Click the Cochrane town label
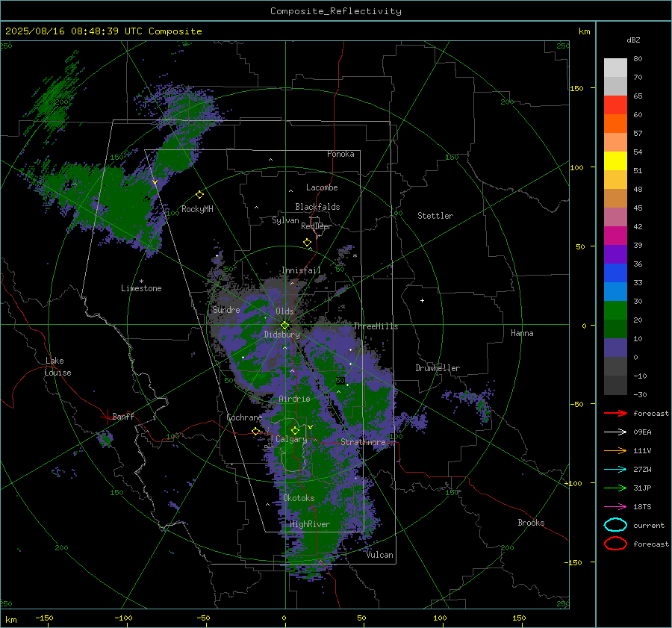This screenshot has width=672, height=628. 244,417
